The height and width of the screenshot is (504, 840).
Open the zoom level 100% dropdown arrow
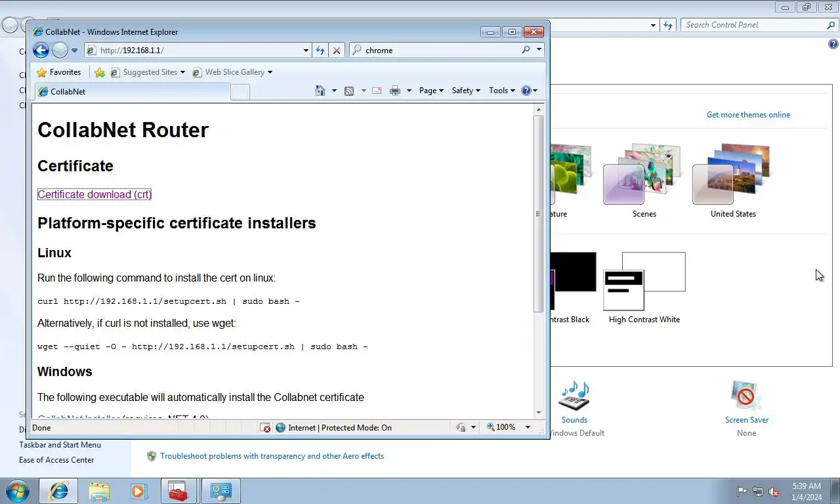click(528, 427)
